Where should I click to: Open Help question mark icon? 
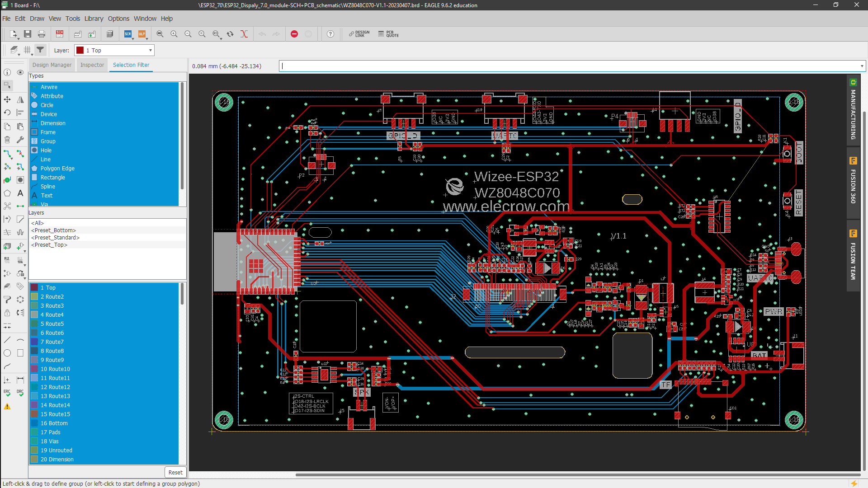click(x=330, y=34)
